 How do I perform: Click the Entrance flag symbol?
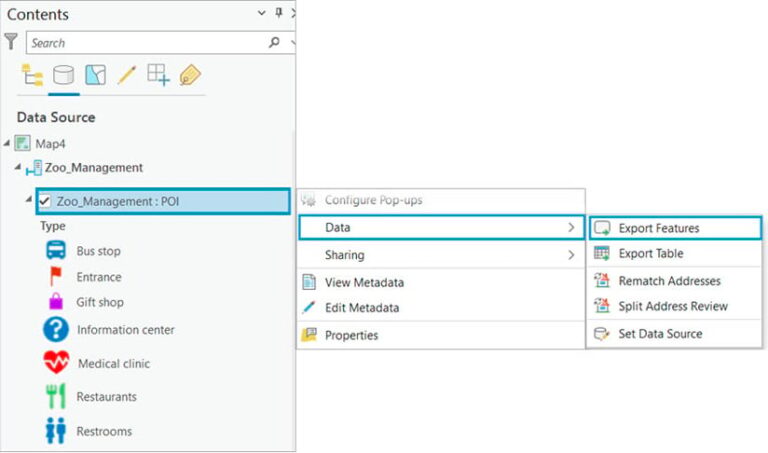tap(56, 276)
